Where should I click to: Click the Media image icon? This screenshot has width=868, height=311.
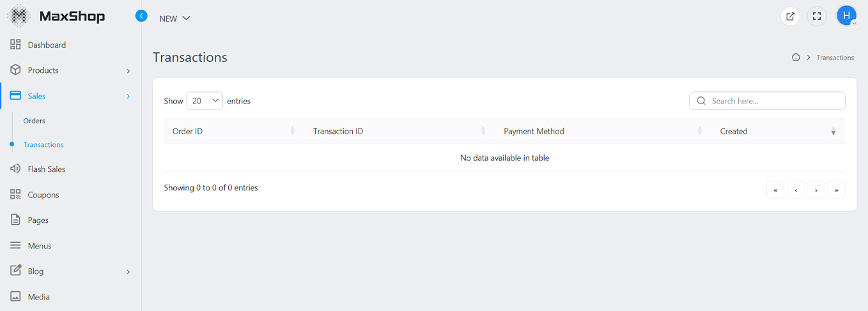(16, 297)
